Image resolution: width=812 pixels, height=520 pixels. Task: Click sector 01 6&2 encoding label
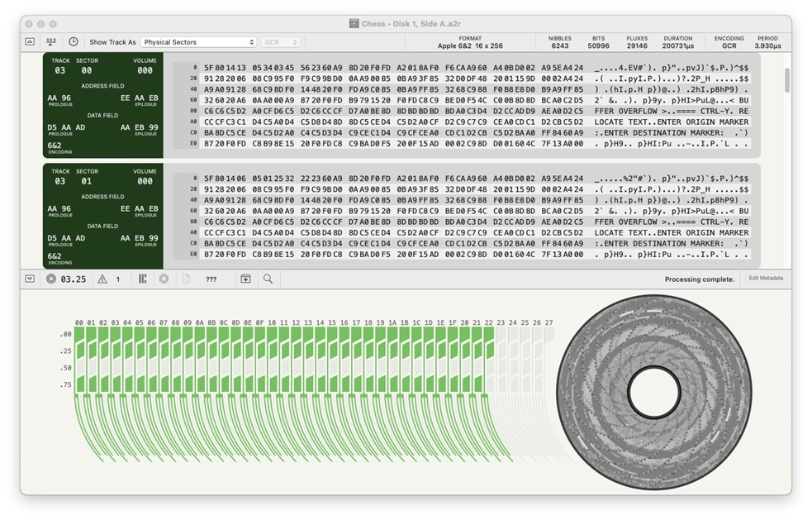click(55, 256)
